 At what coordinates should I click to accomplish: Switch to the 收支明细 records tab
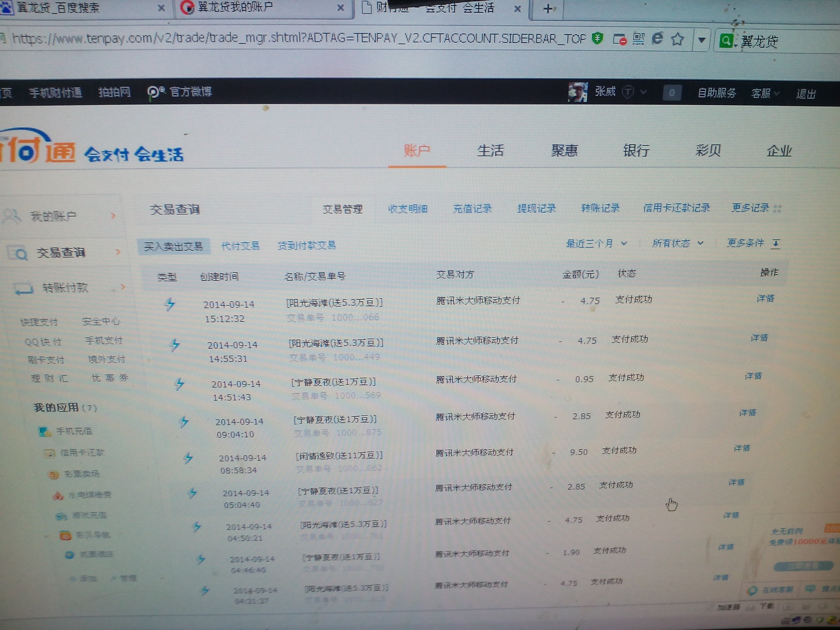click(408, 209)
